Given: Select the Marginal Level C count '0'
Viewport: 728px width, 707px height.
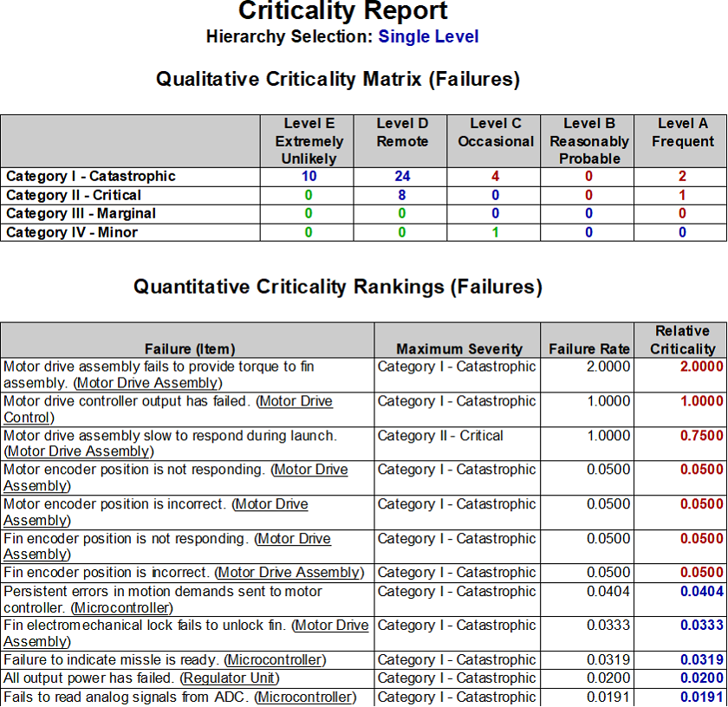Looking at the screenshot, I should tap(496, 213).
